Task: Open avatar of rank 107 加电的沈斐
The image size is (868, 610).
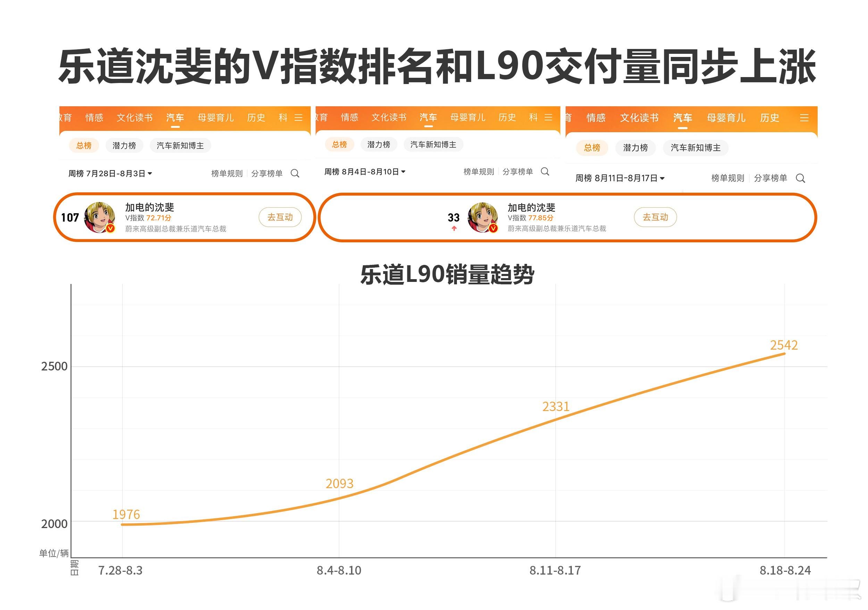Action: (99, 217)
